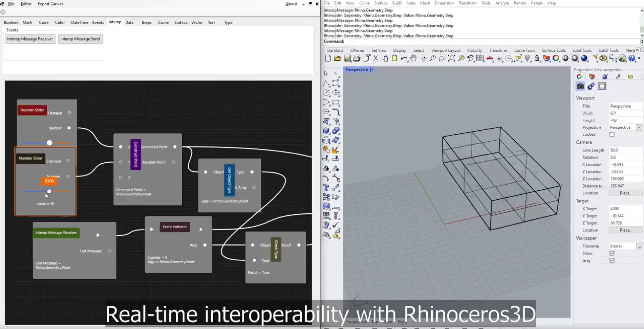This screenshot has height=329, width=644.
Task: Click the wallpaper Filename browse button
Action: (639, 246)
